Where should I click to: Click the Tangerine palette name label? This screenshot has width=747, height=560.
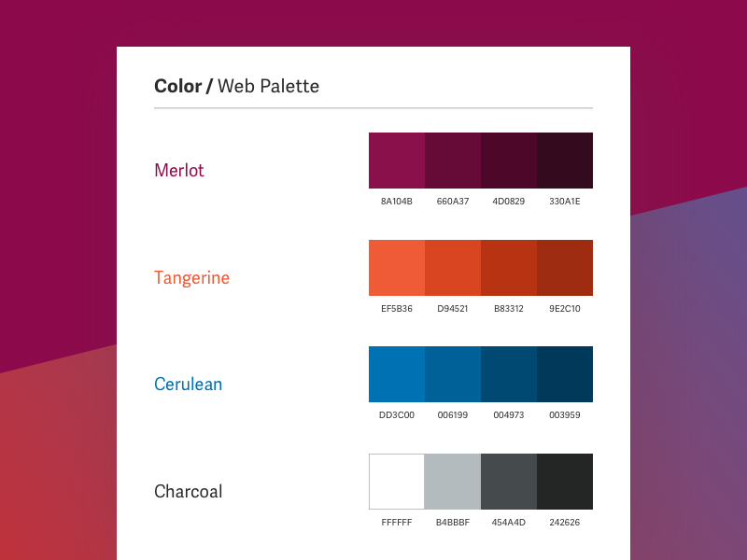point(191,278)
